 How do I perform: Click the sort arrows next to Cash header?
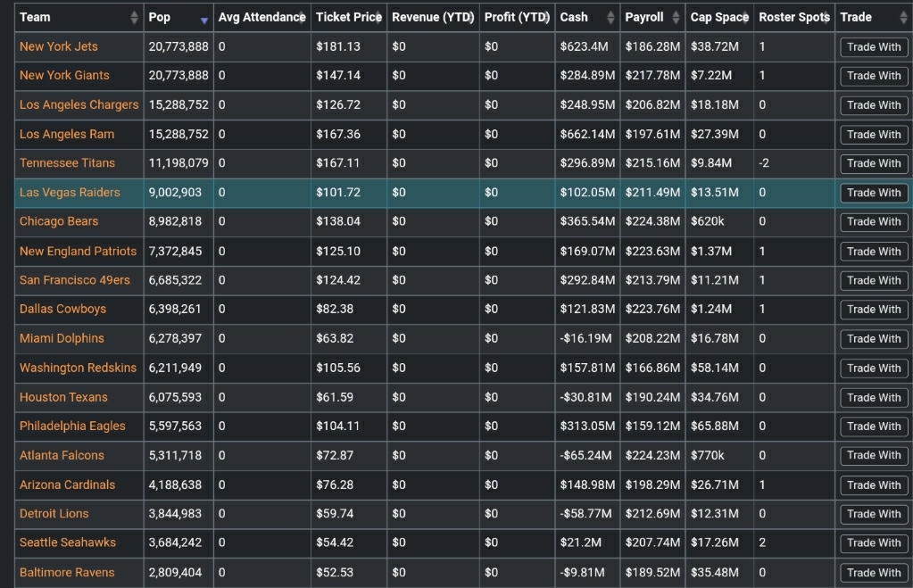pos(610,18)
